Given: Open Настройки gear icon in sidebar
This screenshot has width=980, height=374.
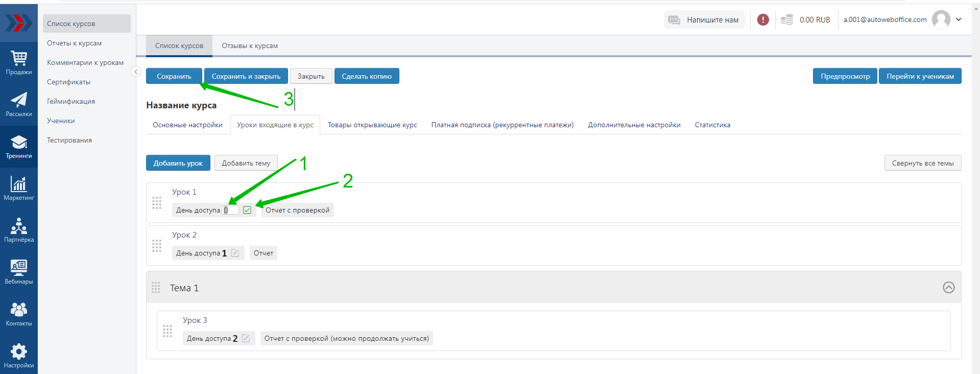Looking at the screenshot, I should coord(19,356).
